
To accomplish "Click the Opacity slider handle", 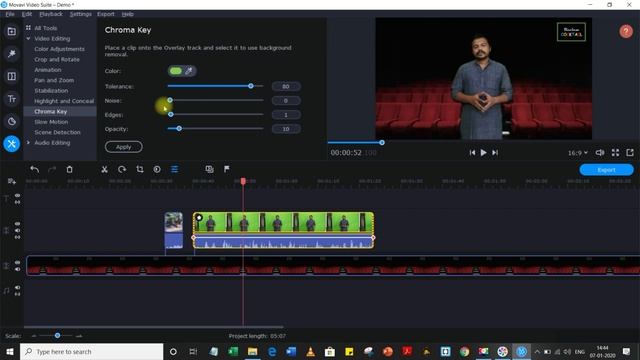I will click(x=179, y=129).
